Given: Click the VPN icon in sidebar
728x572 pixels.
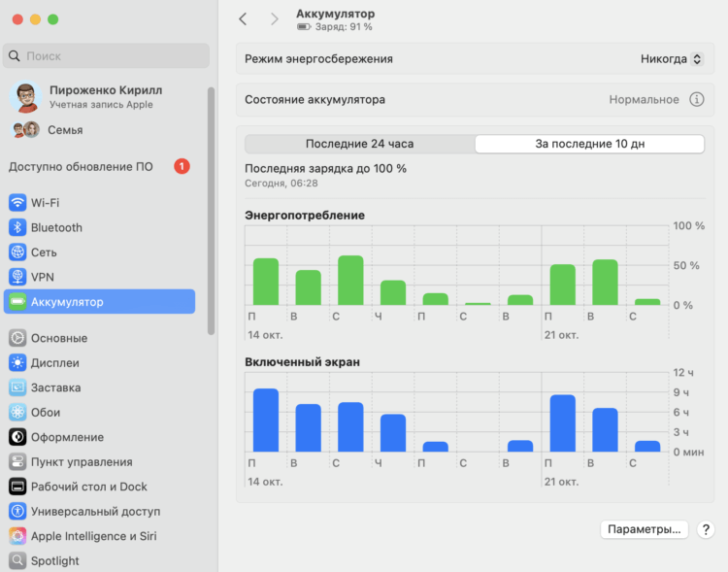Looking at the screenshot, I should [x=17, y=277].
